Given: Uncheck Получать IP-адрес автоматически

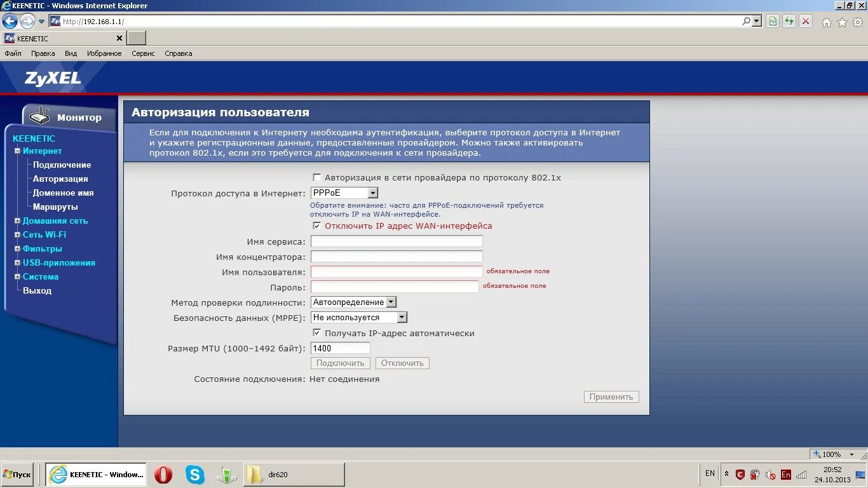Looking at the screenshot, I should click(317, 333).
